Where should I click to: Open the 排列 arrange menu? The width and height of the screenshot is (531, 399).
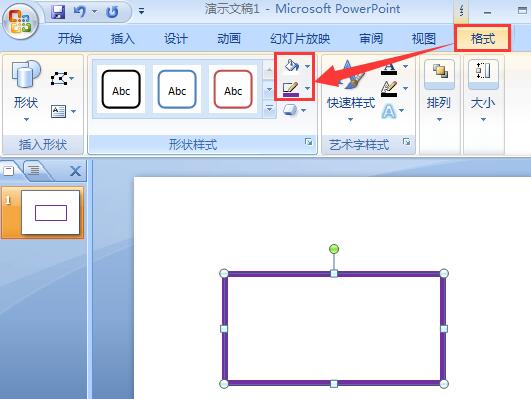point(439,91)
